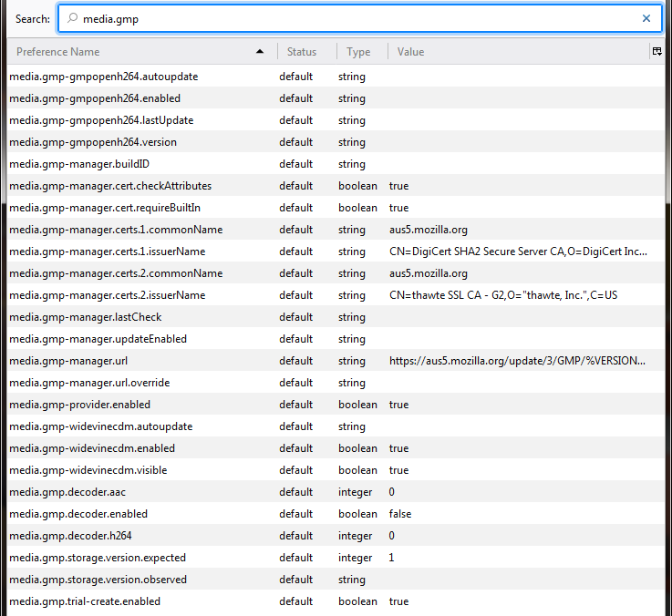The width and height of the screenshot is (672, 616).
Task: Click boolean type of media.gmp.decoder.enabled
Action: 357,513
